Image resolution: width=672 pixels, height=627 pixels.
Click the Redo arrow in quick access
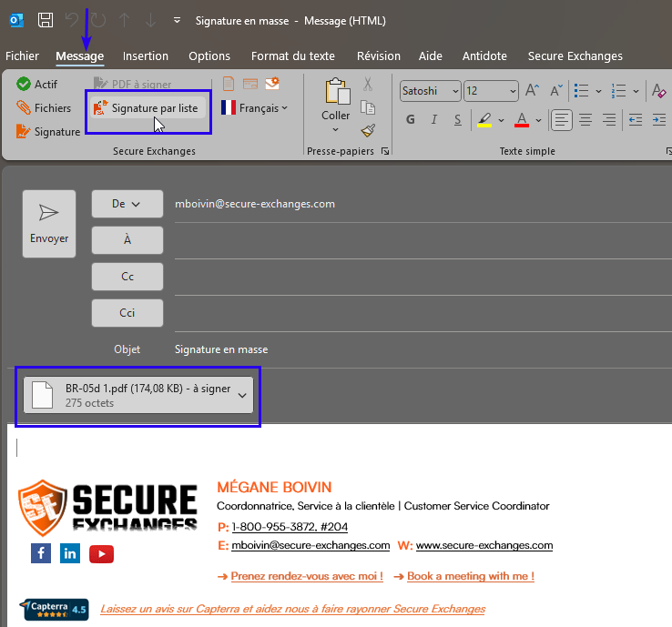(98, 20)
